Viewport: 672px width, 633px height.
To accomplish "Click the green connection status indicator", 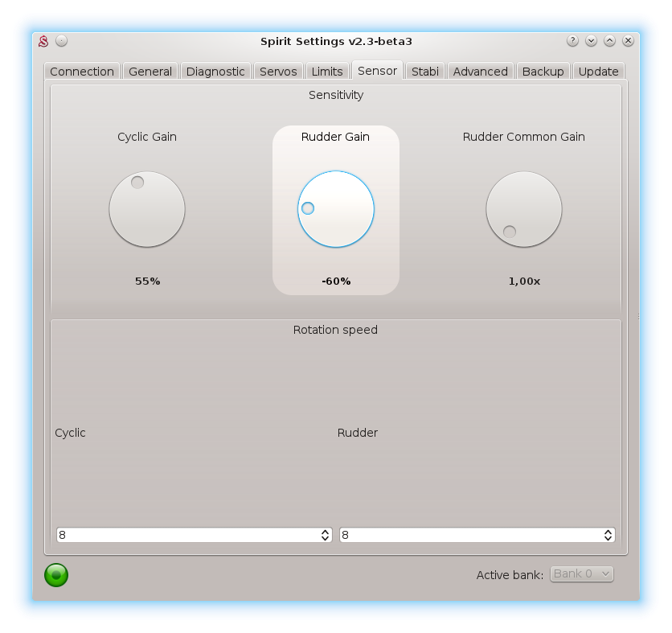I will 56,574.
